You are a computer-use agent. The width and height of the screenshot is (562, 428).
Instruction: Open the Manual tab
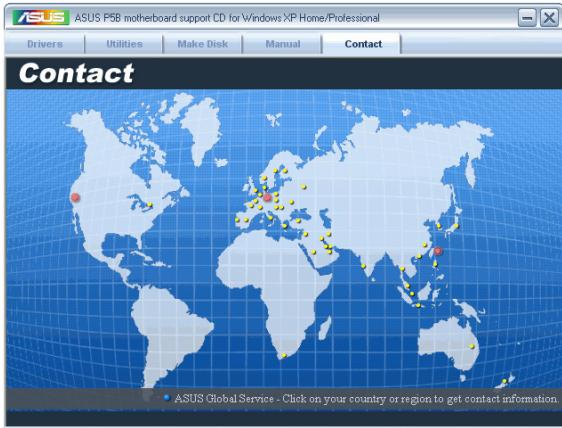[x=283, y=44]
